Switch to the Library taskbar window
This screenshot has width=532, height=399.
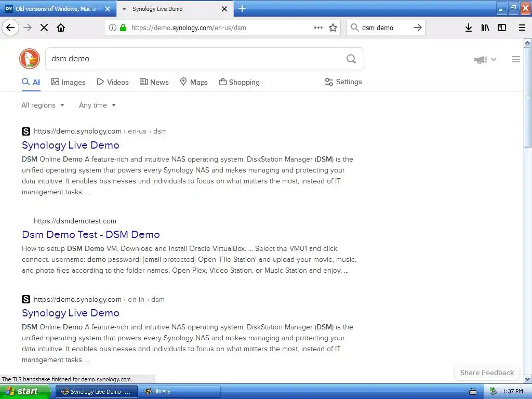pos(179,392)
